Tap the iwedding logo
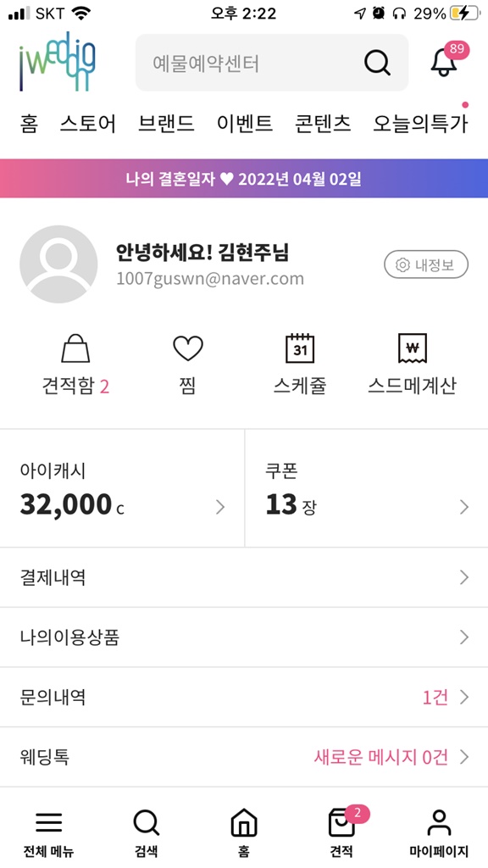 pos(57,61)
